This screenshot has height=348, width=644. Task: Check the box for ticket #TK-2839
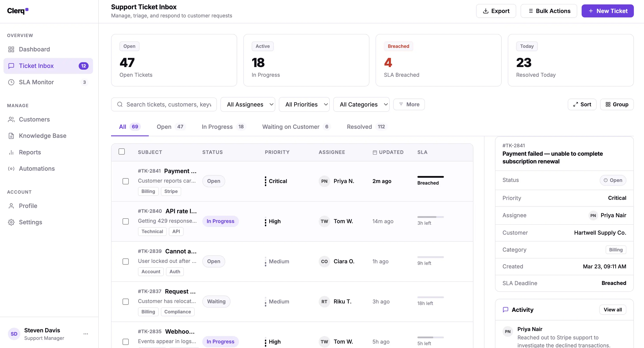(x=125, y=261)
